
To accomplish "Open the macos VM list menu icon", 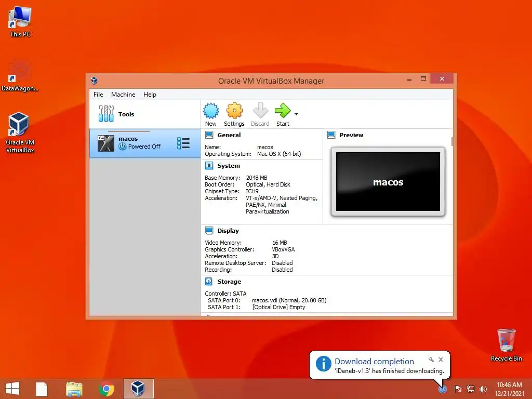I will pos(183,143).
